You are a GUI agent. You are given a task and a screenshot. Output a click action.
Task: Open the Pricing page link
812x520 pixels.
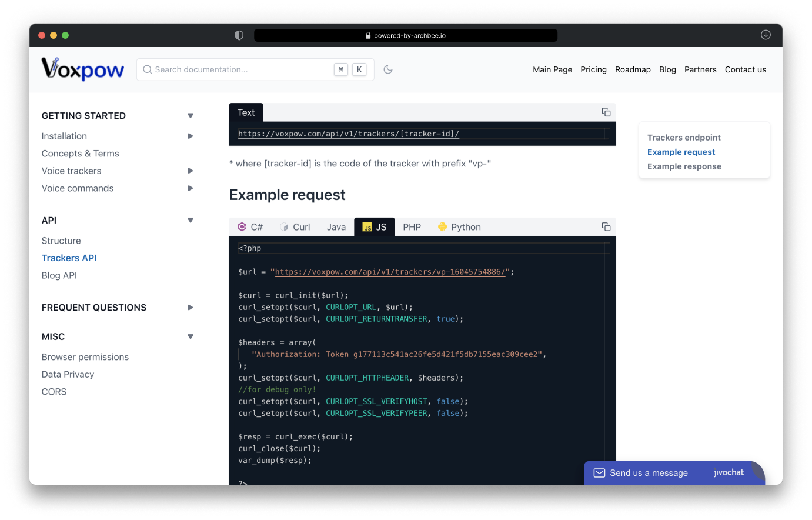[x=593, y=69]
